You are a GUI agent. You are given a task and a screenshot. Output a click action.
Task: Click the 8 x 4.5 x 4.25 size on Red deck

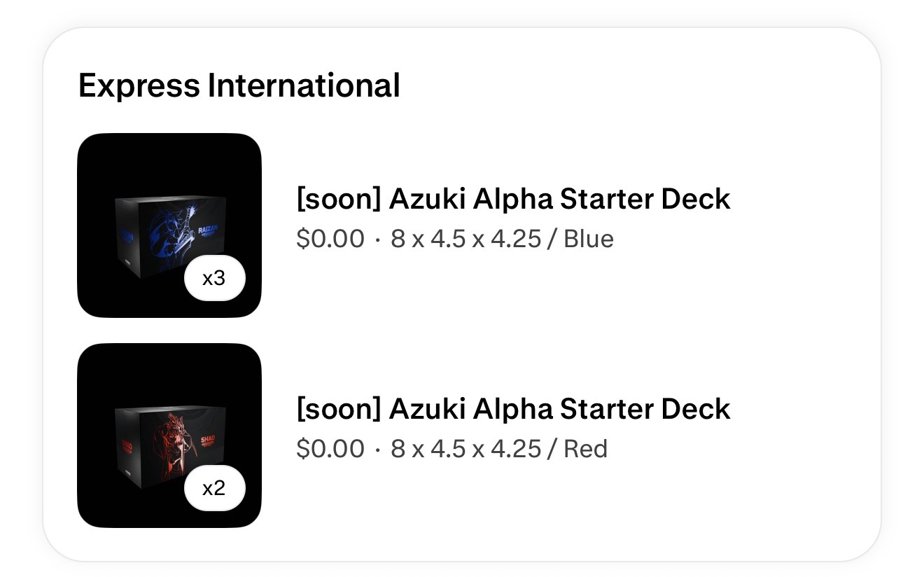(x=465, y=449)
